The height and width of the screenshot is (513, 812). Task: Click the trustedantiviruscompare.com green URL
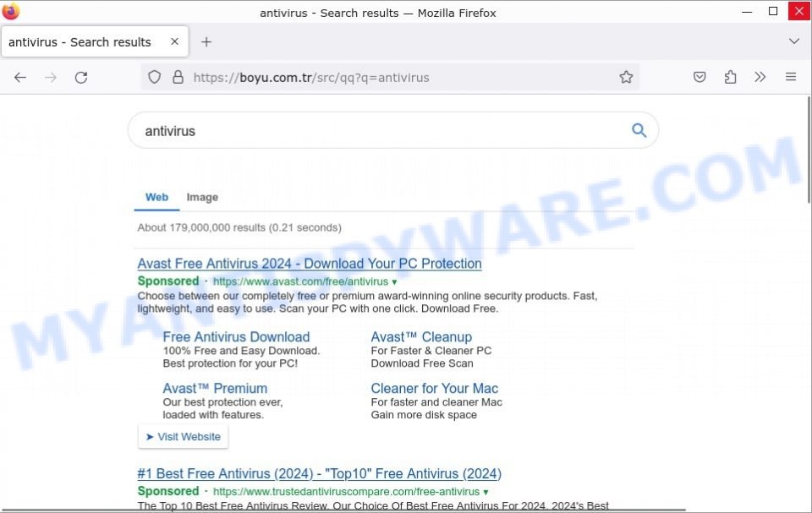point(347,492)
